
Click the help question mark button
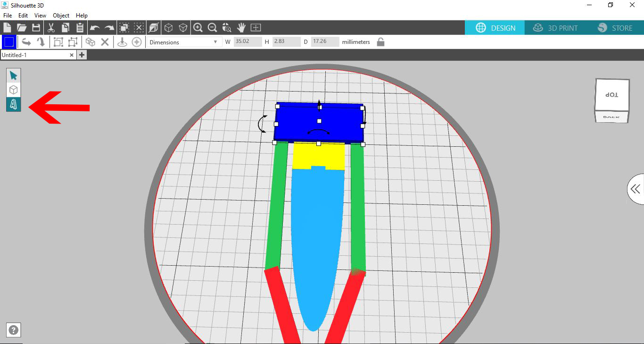coord(14,330)
